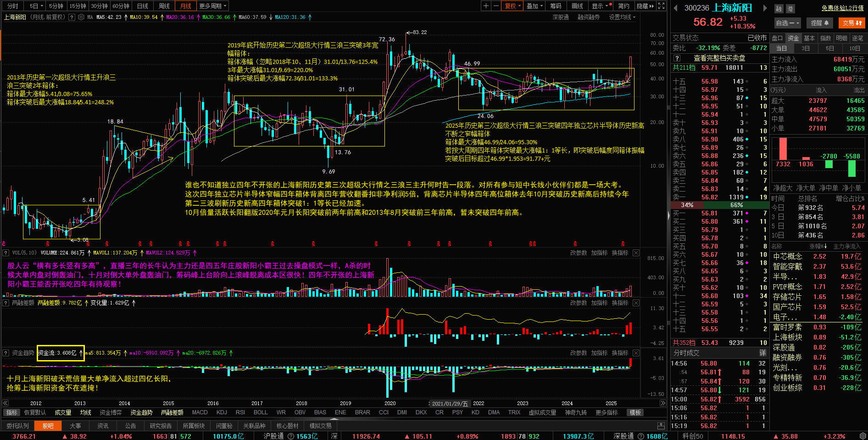The height and width of the screenshot is (440, 868).
Task: Jump timeline to the start with double-left arrow
Action: point(6,403)
